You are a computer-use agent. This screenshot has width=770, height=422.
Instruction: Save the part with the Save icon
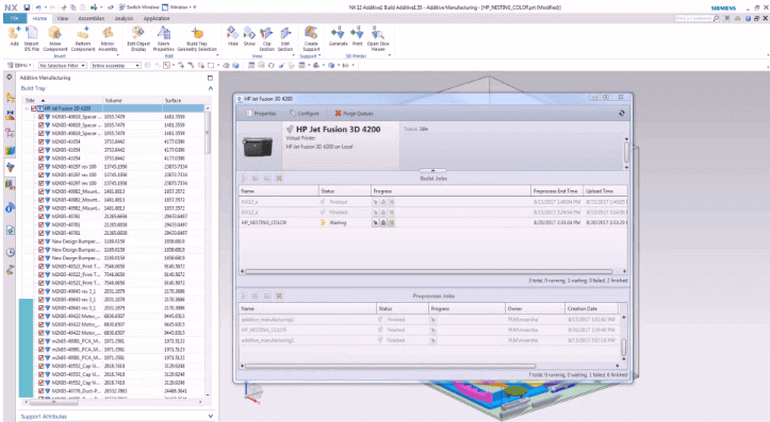click(x=27, y=7)
